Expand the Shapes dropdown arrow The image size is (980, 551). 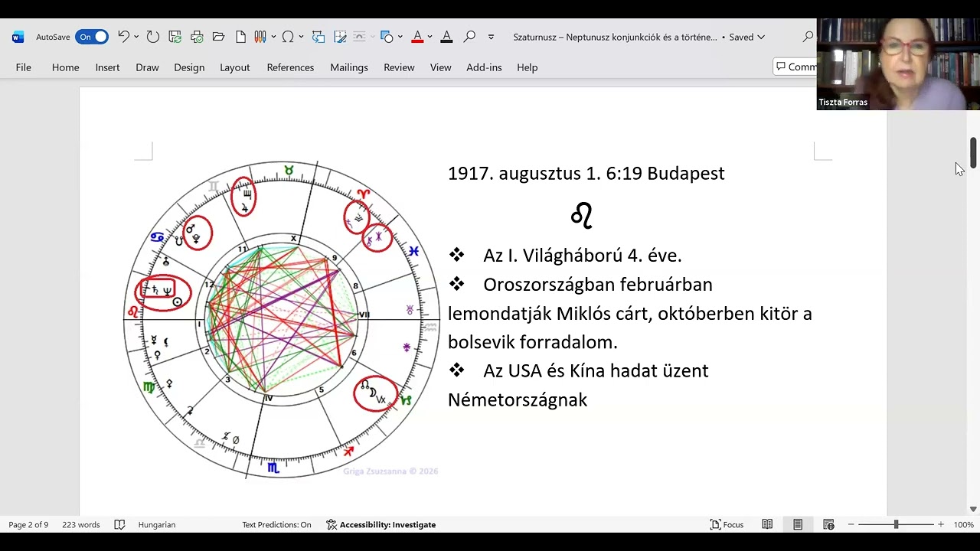click(400, 37)
